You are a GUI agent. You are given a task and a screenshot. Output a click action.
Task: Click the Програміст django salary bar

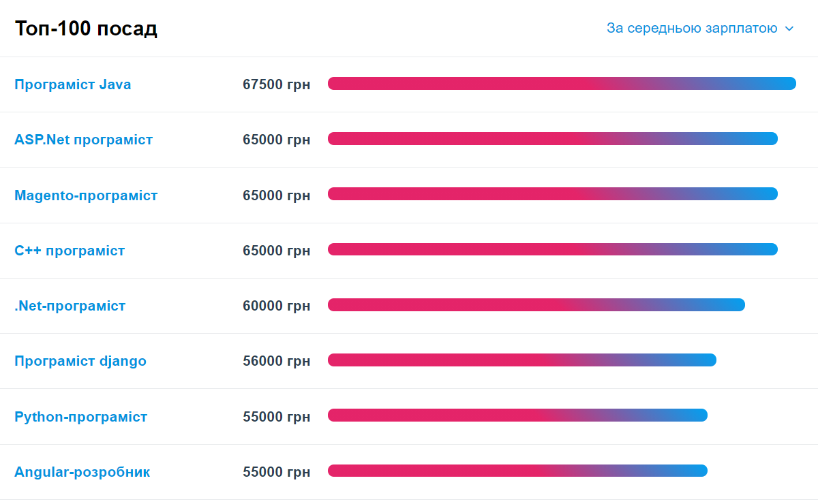coord(522,360)
